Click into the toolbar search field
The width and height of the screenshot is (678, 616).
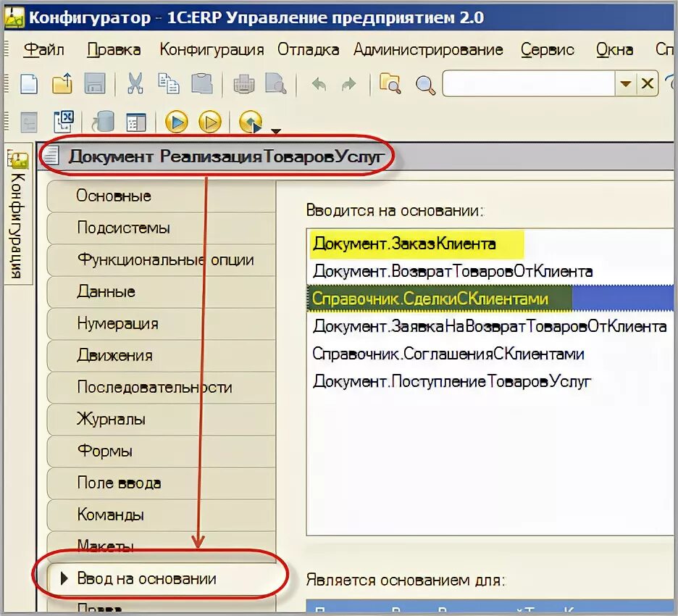[x=528, y=83]
